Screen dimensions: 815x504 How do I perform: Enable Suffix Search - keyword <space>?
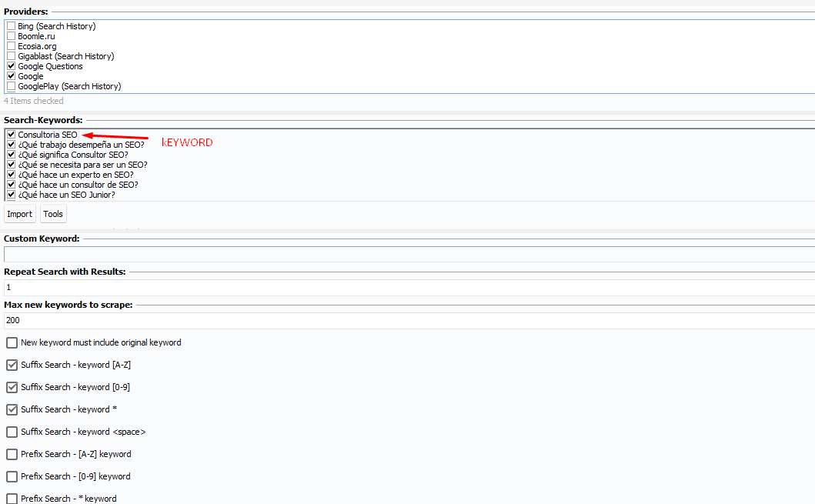[12, 432]
